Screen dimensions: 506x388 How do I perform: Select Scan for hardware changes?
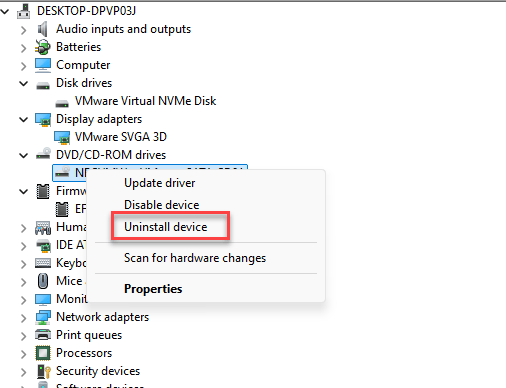(x=195, y=258)
